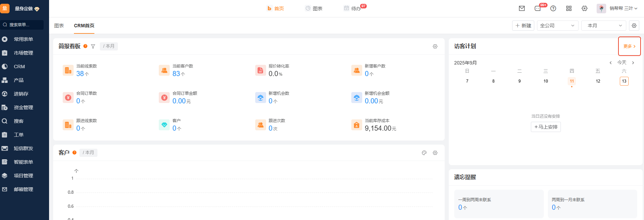Go to next week in calendar
The height and width of the screenshot is (220, 644).
(x=633, y=63)
